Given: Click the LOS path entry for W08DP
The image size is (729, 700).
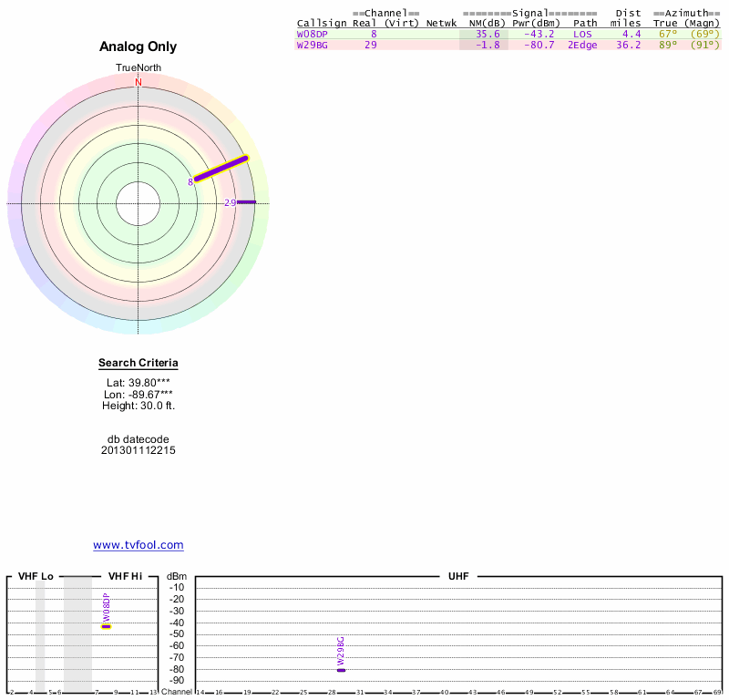Looking at the screenshot, I should click(x=582, y=34).
